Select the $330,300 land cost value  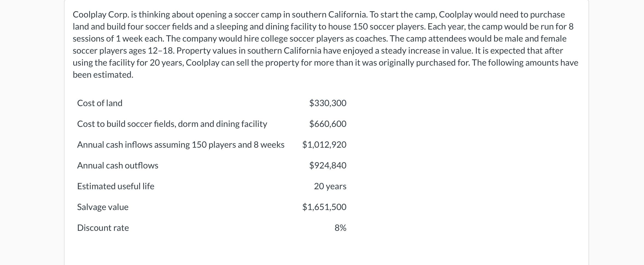click(x=328, y=103)
